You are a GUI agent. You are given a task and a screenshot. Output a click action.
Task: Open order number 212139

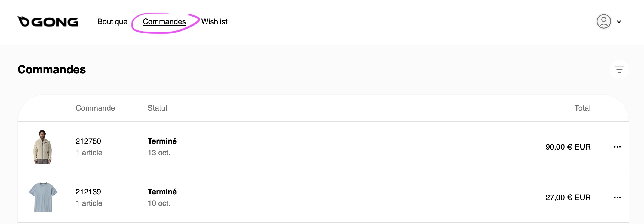pos(88,192)
